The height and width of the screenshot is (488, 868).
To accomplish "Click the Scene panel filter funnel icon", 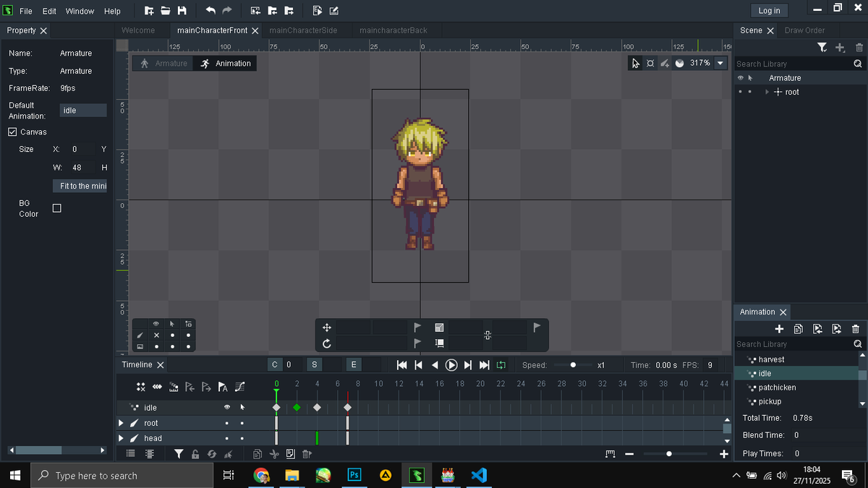I will [x=822, y=48].
